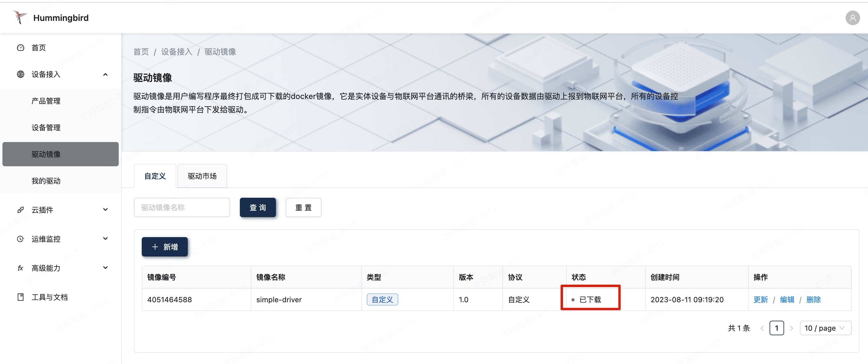Image resolution: width=868 pixels, height=364 pixels.
Task: Collapse the 设备接入 menu chevron
Action: click(x=105, y=74)
